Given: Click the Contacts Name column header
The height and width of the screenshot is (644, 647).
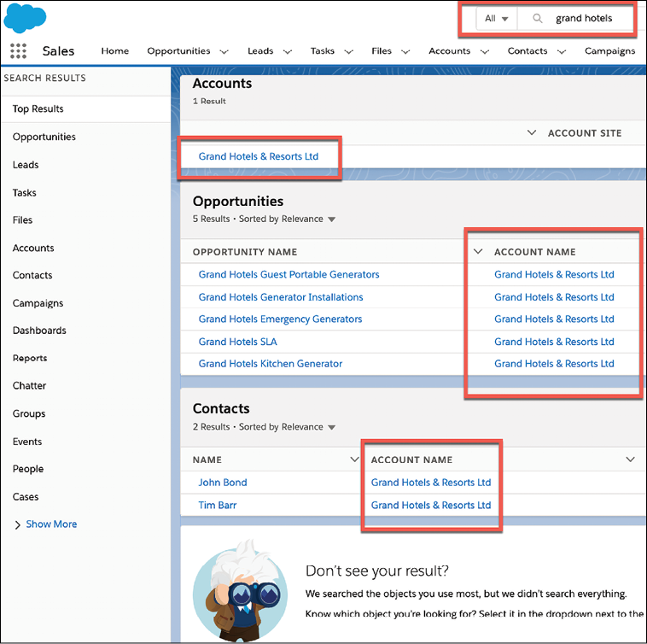Looking at the screenshot, I should (x=207, y=460).
